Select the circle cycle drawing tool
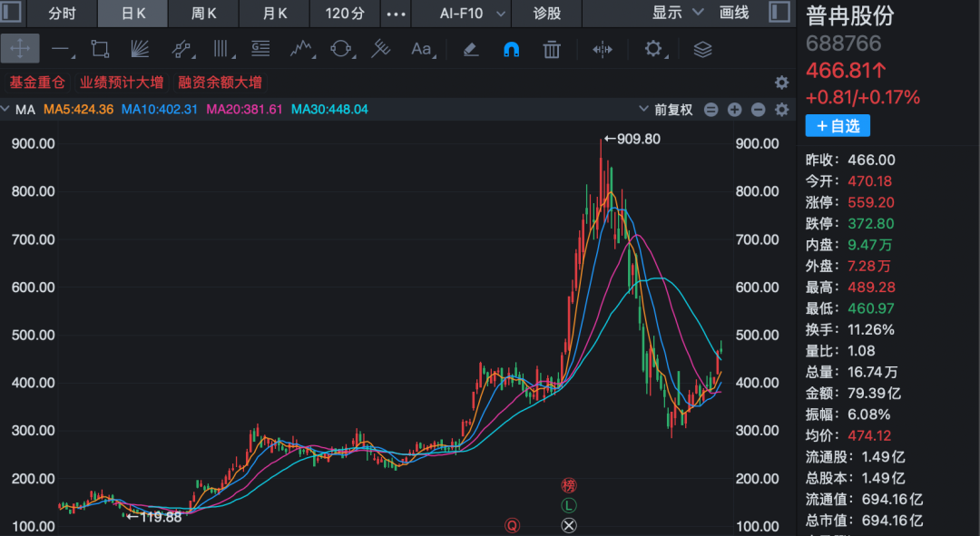980x536 pixels. coord(341,49)
